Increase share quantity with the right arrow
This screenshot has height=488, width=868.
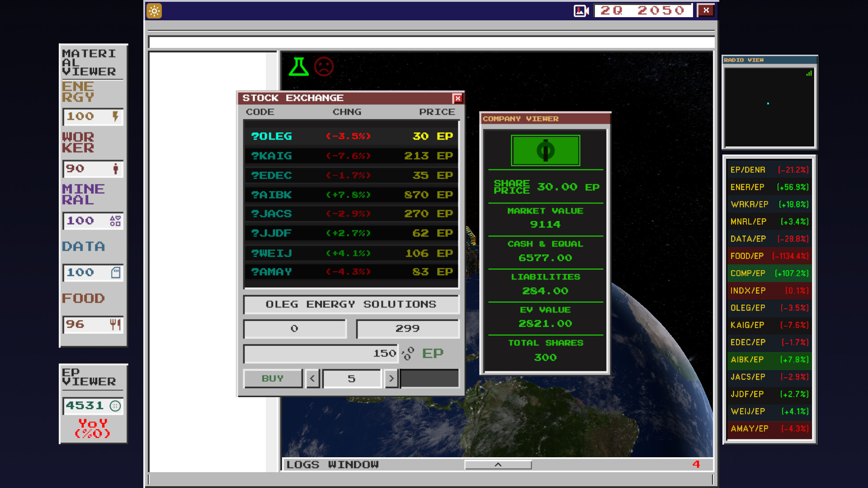pos(391,378)
